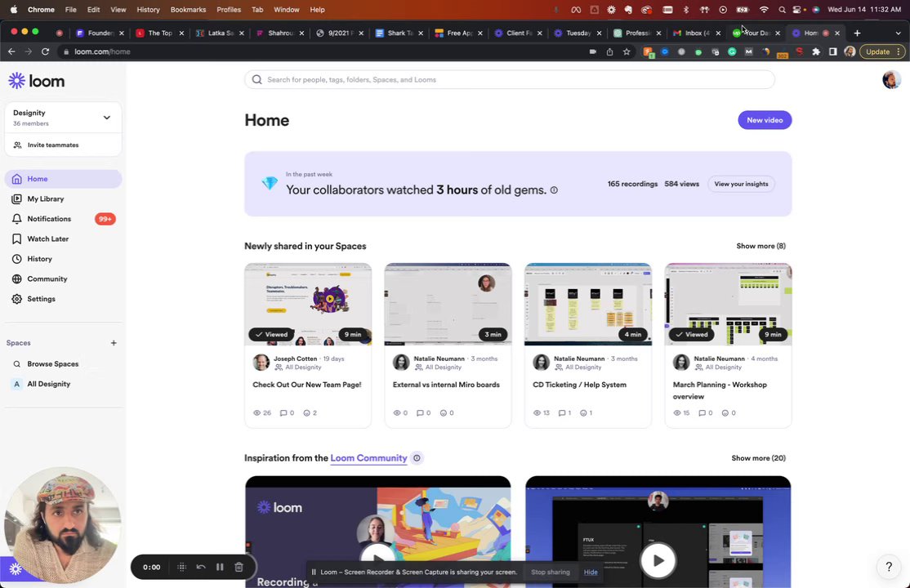The height and width of the screenshot is (588, 910).
Task: Open a new Chrome tab with plus
Action: coord(857,33)
